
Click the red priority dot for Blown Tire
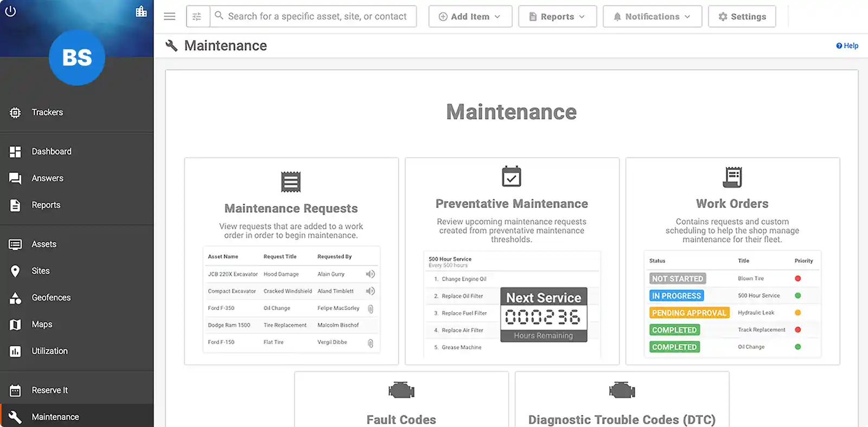[797, 279]
